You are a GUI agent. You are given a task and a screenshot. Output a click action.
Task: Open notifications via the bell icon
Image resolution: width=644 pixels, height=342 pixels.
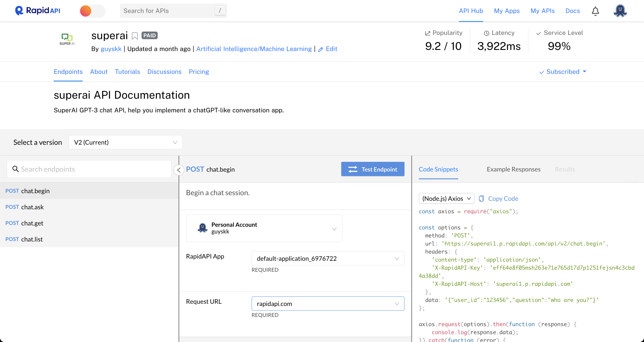(595, 11)
